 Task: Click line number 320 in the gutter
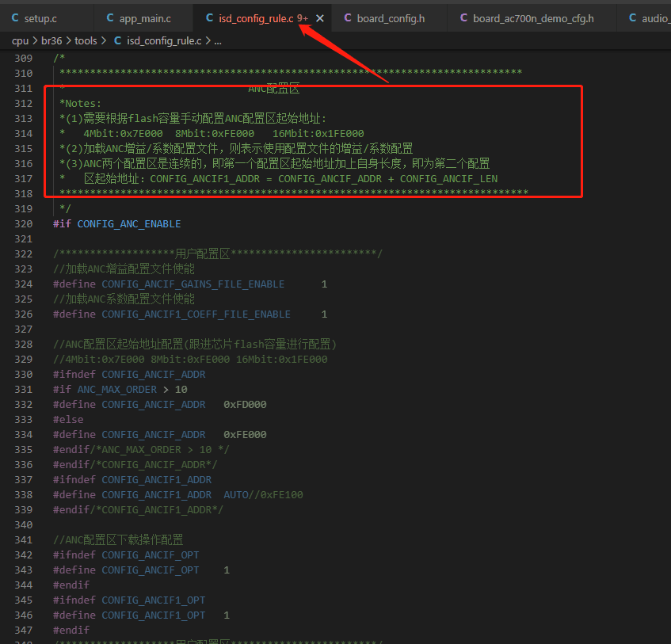24,224
